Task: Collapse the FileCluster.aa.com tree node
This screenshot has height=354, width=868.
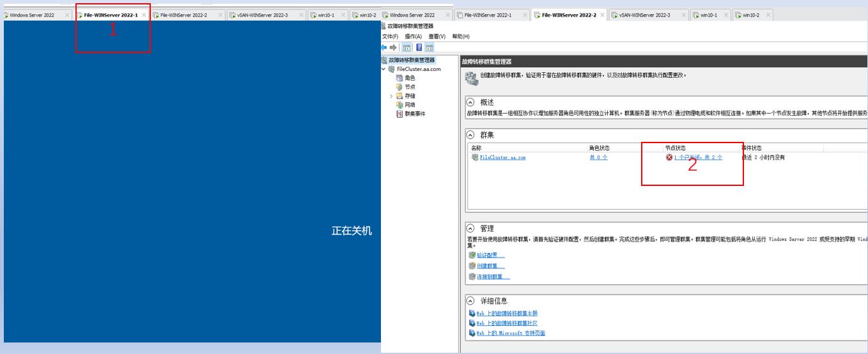Action: tap(384, 69)
